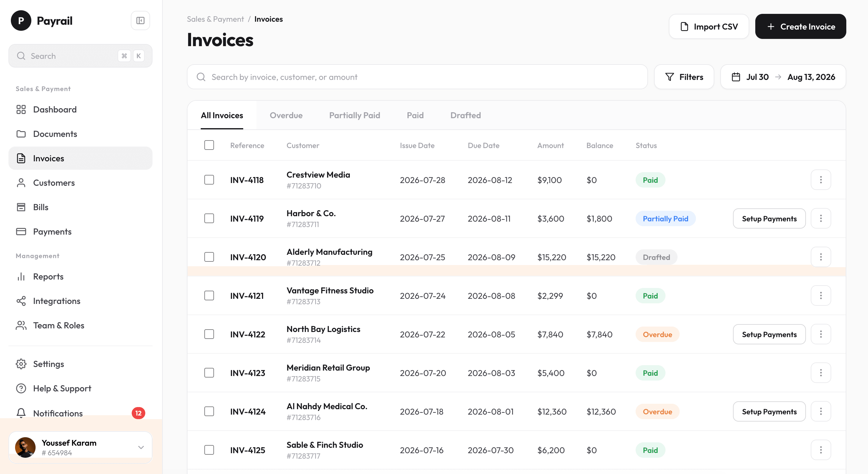Image resolution: width=868 pixels, height=474 pixels.
Task: Click Create Invoice button
Action: click(x=800, y=26)
